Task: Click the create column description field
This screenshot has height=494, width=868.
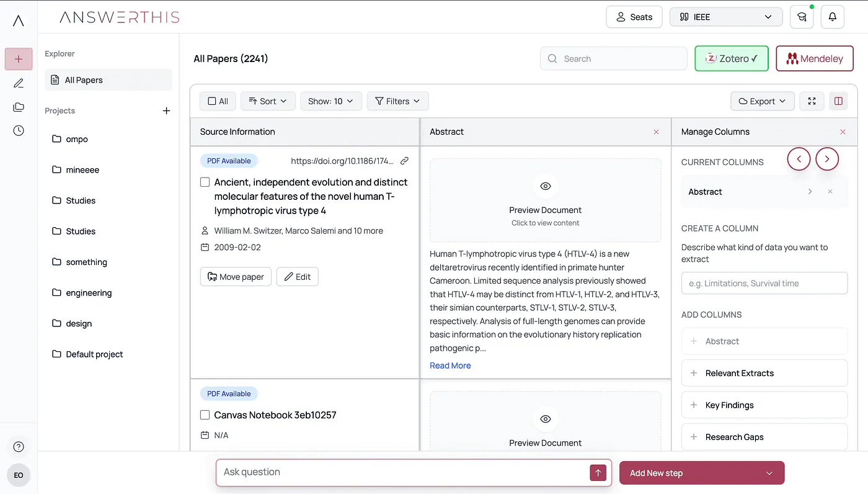Action: point(764,283)
